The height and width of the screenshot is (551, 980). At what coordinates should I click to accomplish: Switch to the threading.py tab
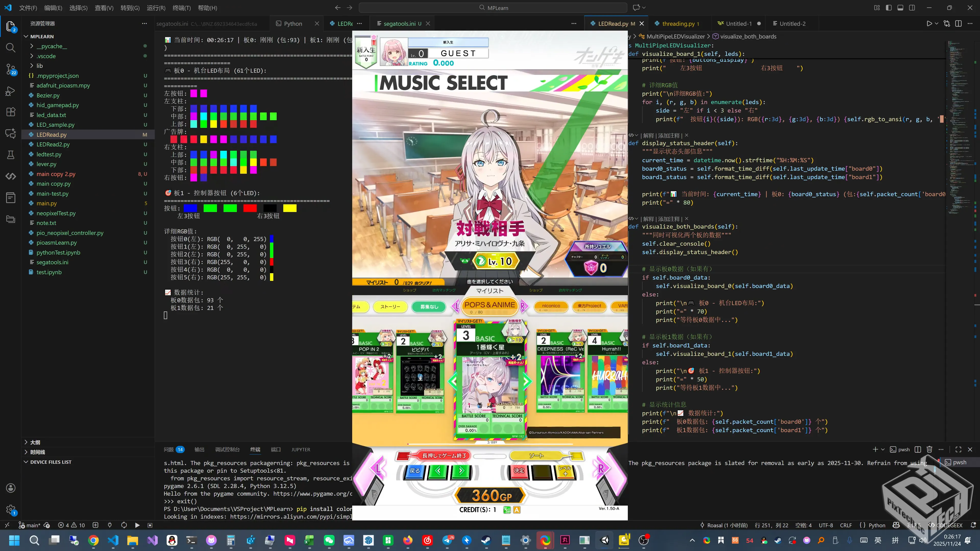point(678,23)
